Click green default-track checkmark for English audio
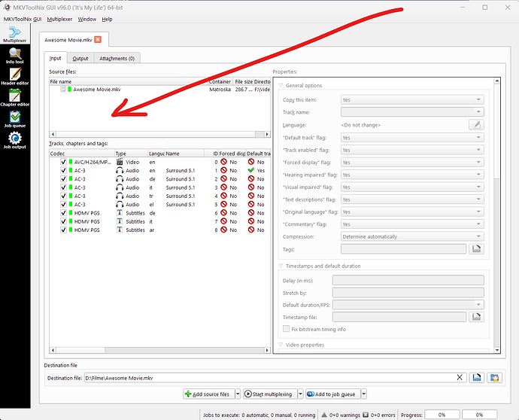 pos(251,170)
